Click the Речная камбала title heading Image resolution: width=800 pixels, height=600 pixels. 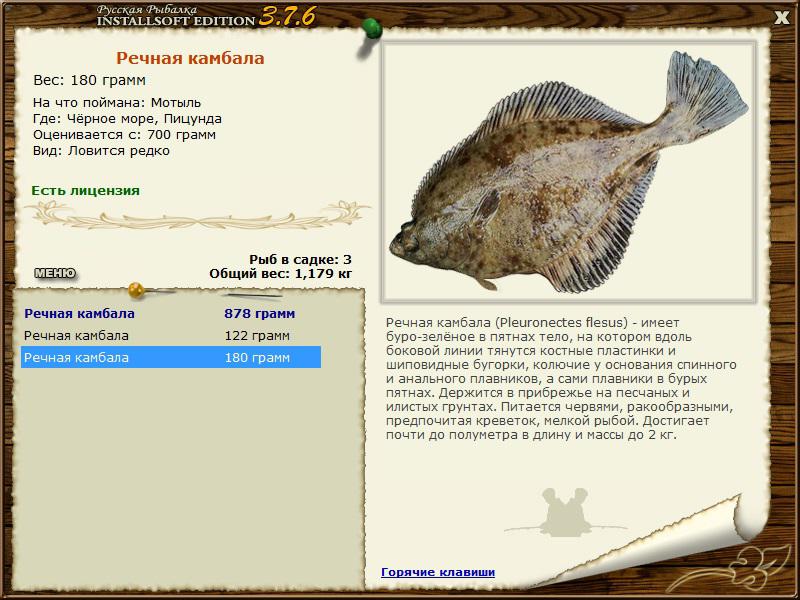[190, 58]
